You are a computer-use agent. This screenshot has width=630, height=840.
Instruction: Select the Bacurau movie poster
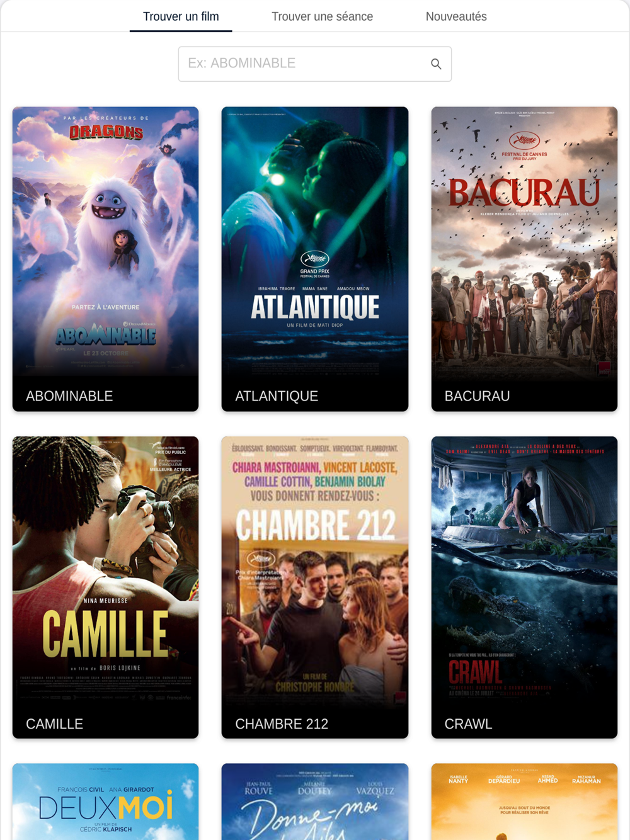click(x=524, y=259)
